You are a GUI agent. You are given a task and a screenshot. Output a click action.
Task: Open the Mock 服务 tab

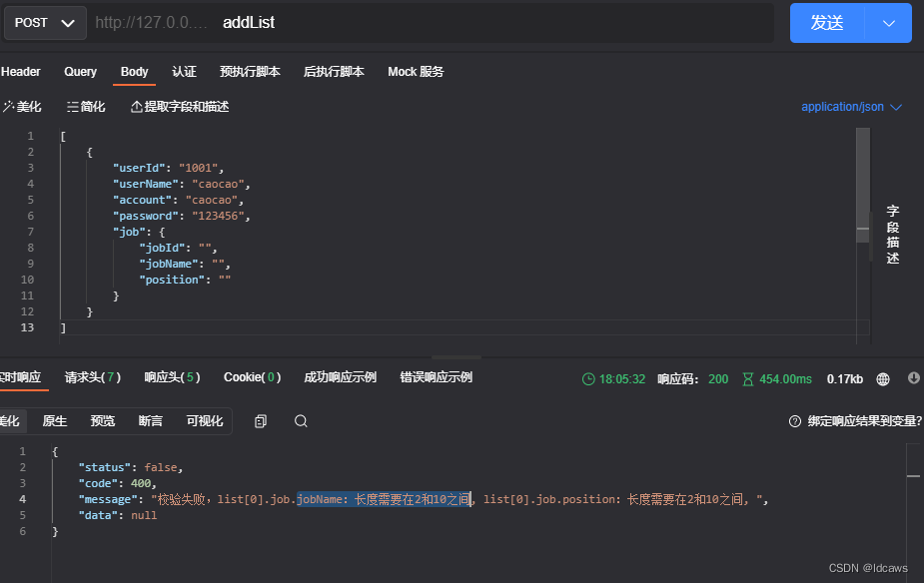click(416, 72)
